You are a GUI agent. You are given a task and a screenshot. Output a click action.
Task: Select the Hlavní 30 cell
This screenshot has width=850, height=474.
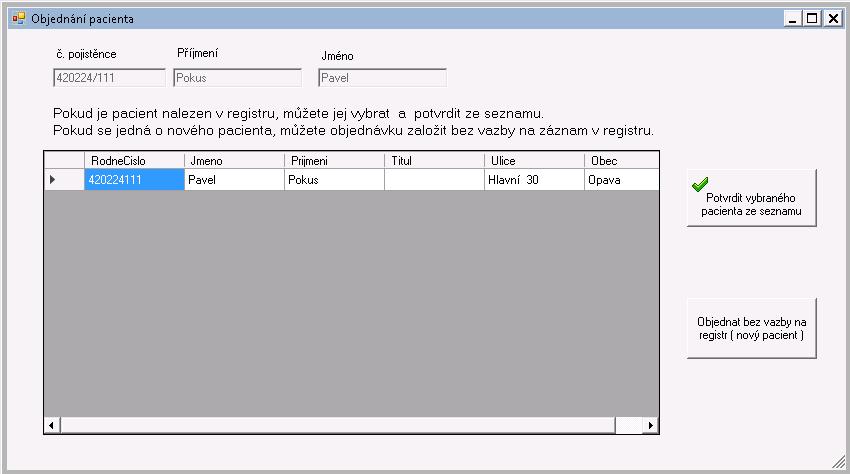pos(534,180)
